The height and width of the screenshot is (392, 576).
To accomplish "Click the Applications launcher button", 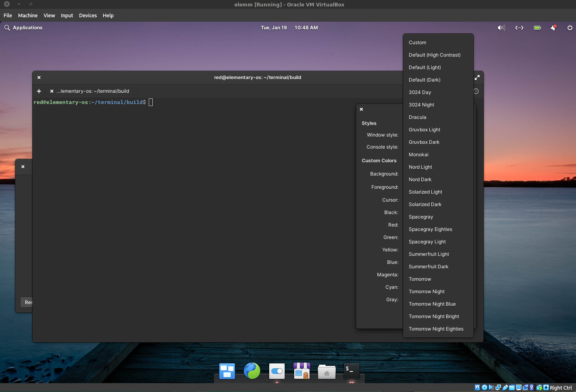I will pos(23,28).
